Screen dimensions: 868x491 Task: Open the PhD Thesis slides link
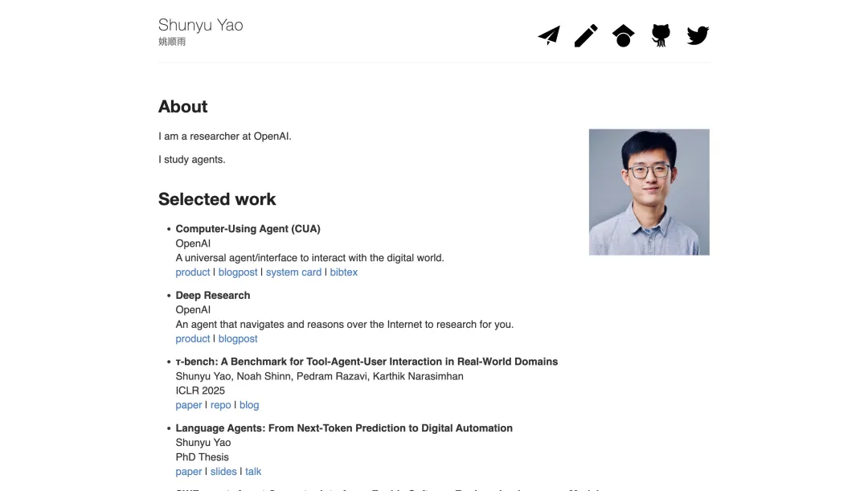click(223, 472)
